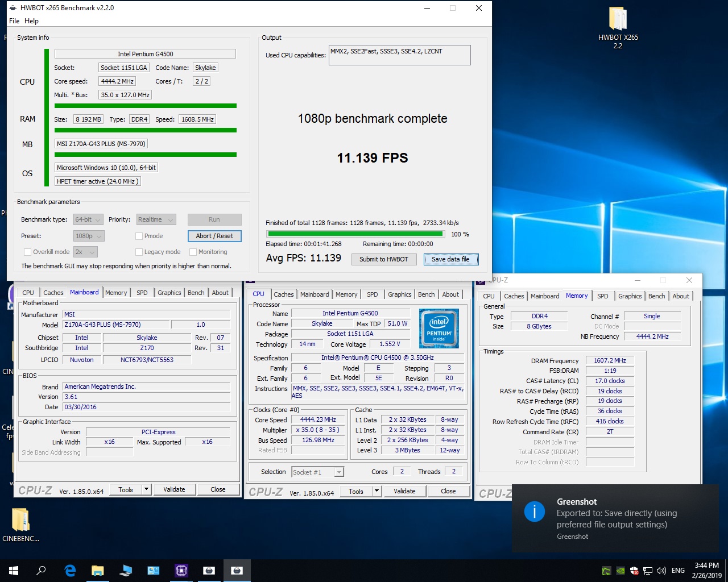Screen dimensions: 728x582
Task: Click the first HWBOT taskbar icon
Action: [x=209, y=570]
